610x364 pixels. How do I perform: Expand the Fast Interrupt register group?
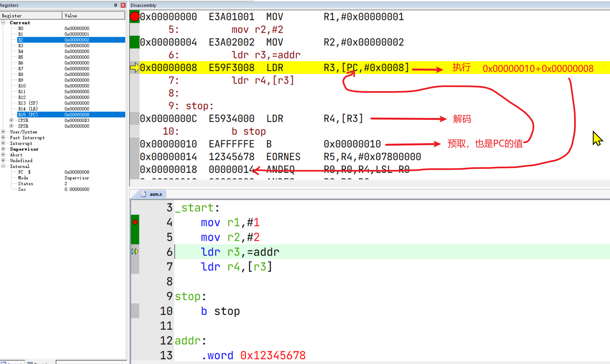point(3,137)
